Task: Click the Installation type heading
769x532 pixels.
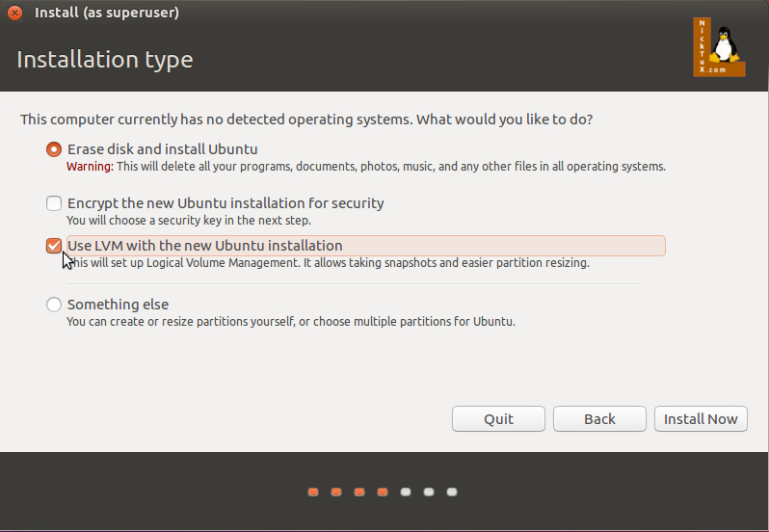Action: (x=105, y=60)
